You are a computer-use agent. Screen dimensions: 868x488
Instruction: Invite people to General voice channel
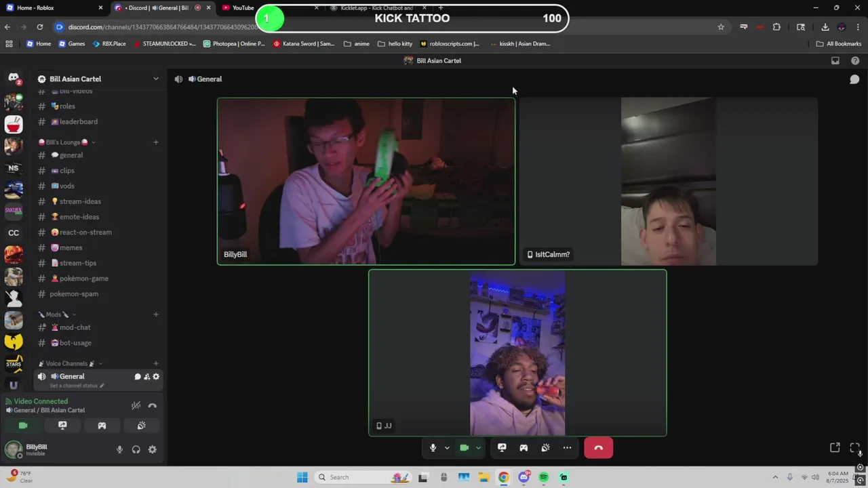tap(147, 377)
